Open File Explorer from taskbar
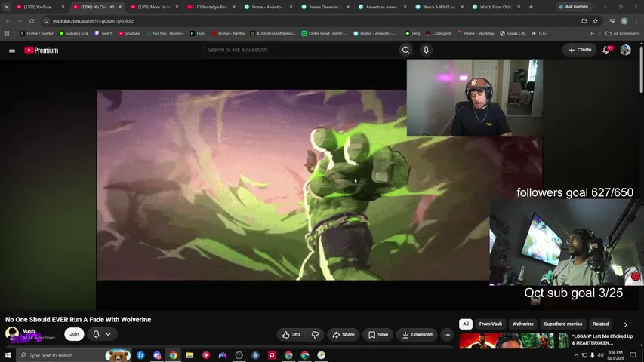 coord(190,355)
